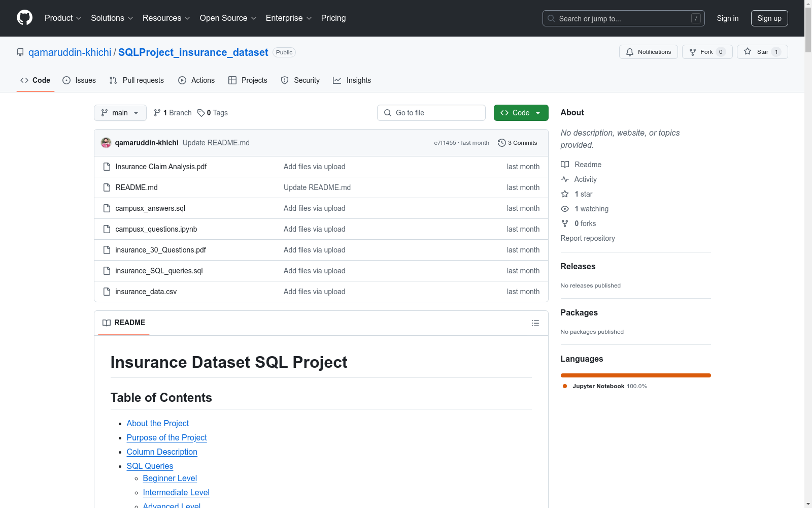
Task: Click the qamaruddin-khichi avatar image
Action: point(106,143)
